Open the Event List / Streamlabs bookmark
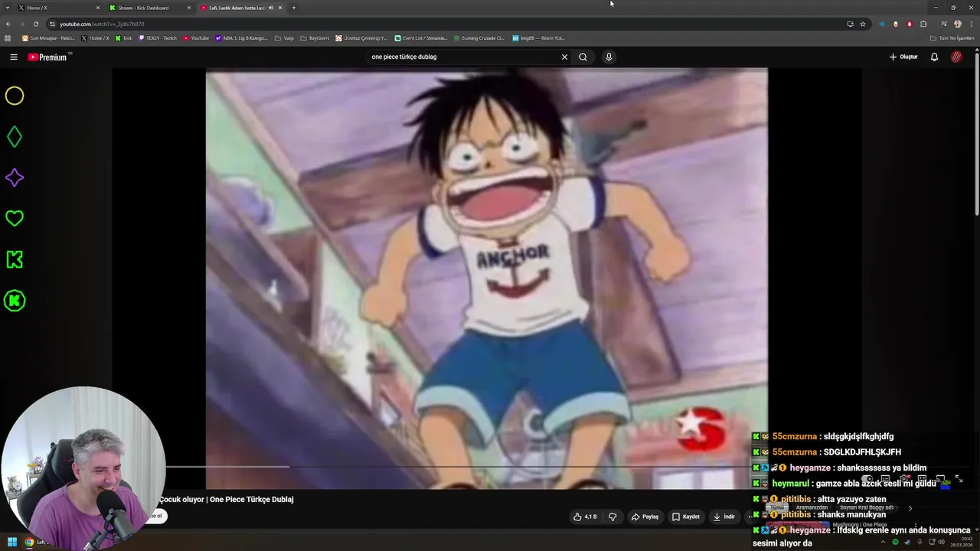 (x=421, y=37)
